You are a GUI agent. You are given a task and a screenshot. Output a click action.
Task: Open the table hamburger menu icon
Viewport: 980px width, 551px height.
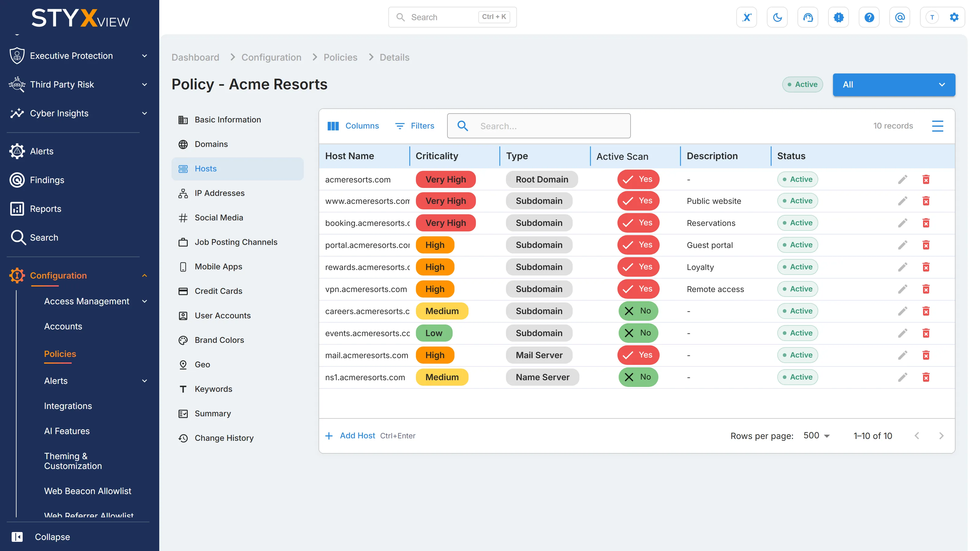(937, 126)
